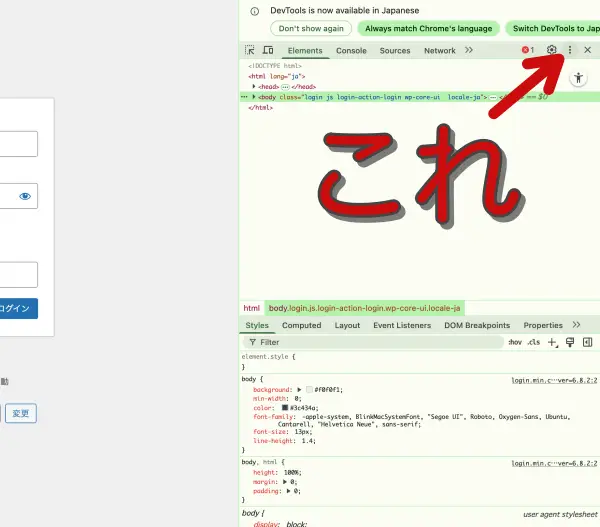Activate the inspect element picker icon
The height and width of the screenshot is (527, 600).
(250, 50)
